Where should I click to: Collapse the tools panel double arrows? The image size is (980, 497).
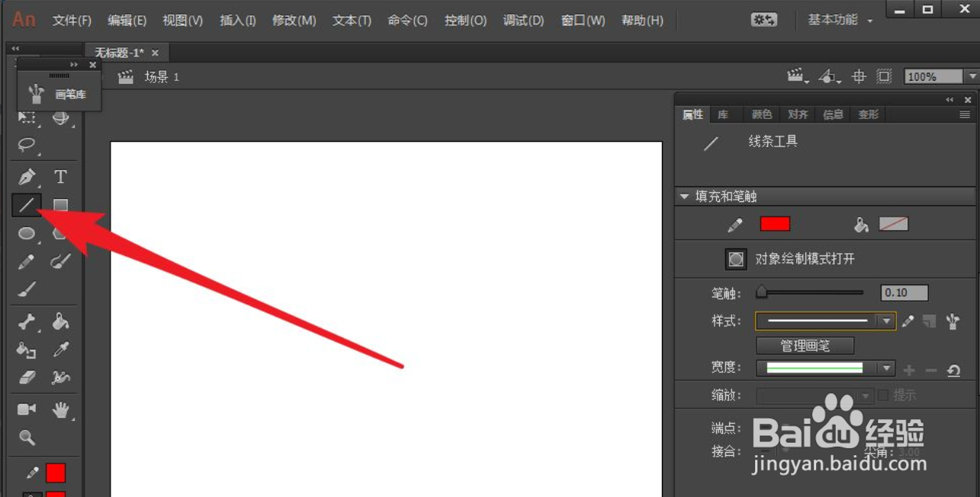coord(15,49)
